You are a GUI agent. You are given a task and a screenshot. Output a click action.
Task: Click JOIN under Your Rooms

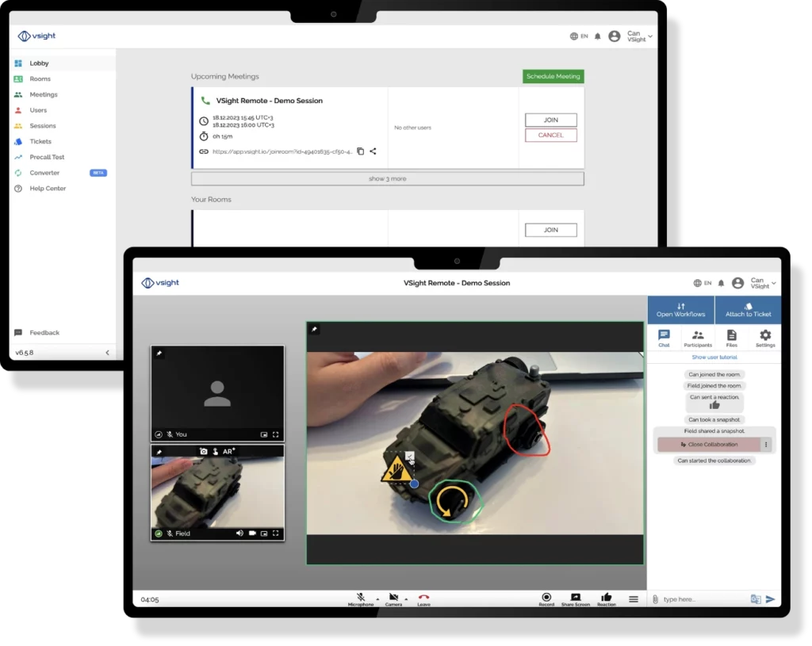550,230
